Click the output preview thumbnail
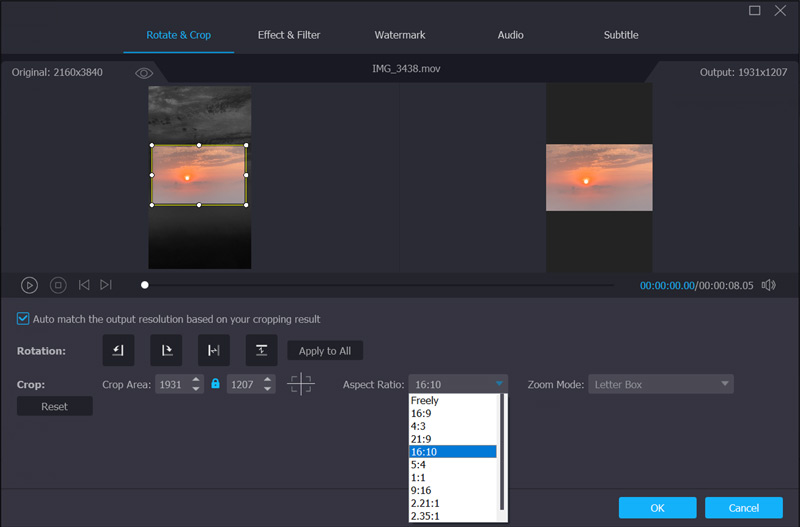The image size is (800, 527). 599,178
